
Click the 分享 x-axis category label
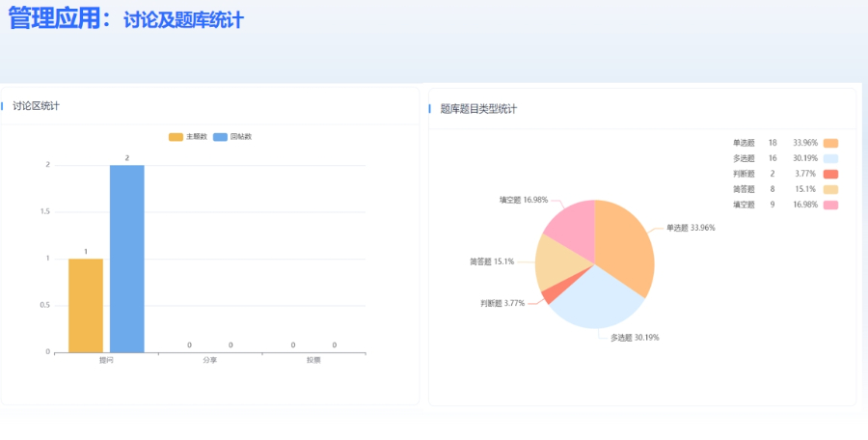209,360
